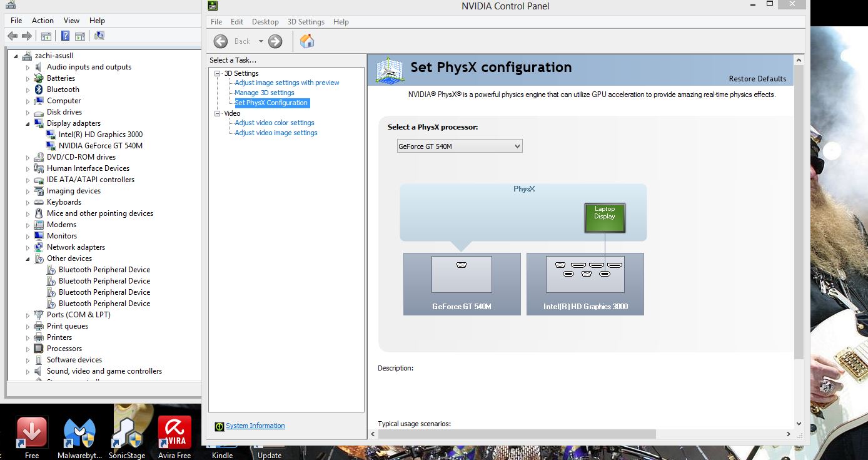
Task: Click scroll right arrow in NVIDIA panel
Action: tap(789, 434)
